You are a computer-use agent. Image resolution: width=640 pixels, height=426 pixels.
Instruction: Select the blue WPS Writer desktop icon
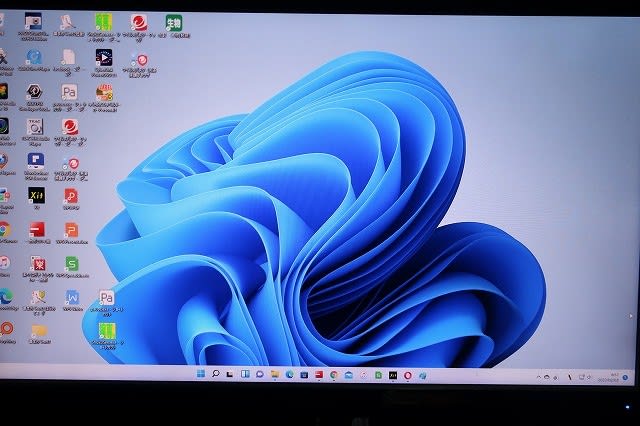[71, 298]
